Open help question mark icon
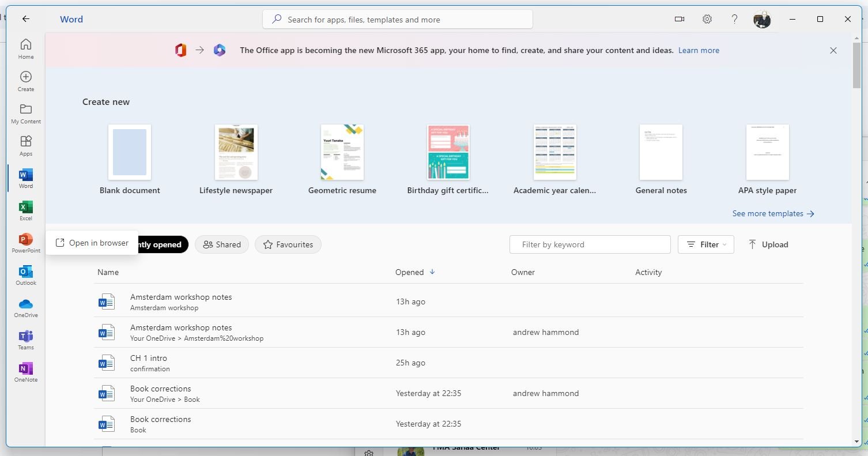The image size is (868, 456). (x=734, y=19)
